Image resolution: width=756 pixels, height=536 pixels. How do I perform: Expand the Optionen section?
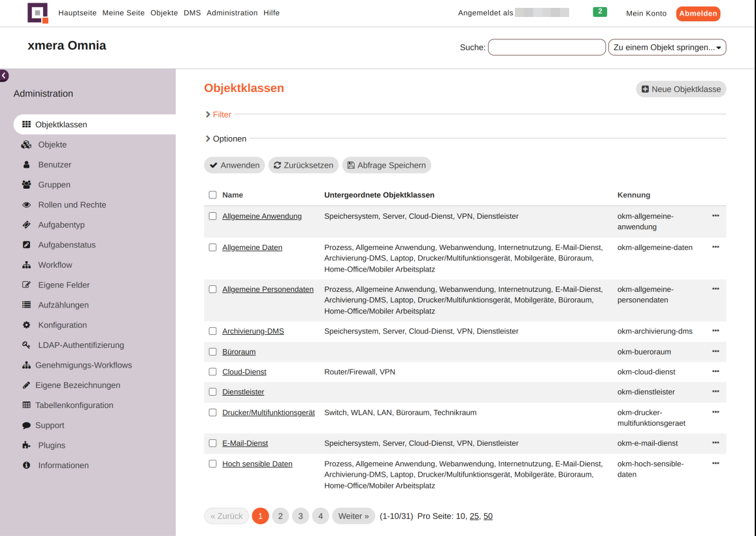229,139
